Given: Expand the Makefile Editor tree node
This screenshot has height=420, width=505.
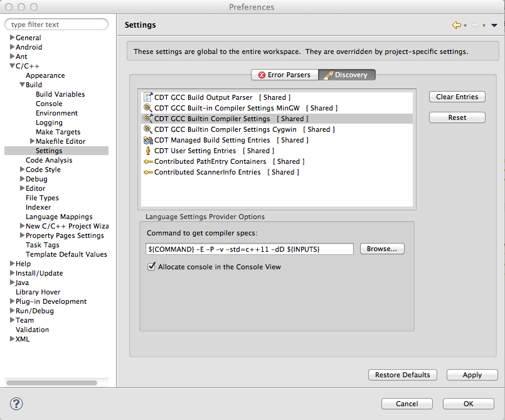Looking at the screenshot, I should pyautogui.click(x=32, y=141).
